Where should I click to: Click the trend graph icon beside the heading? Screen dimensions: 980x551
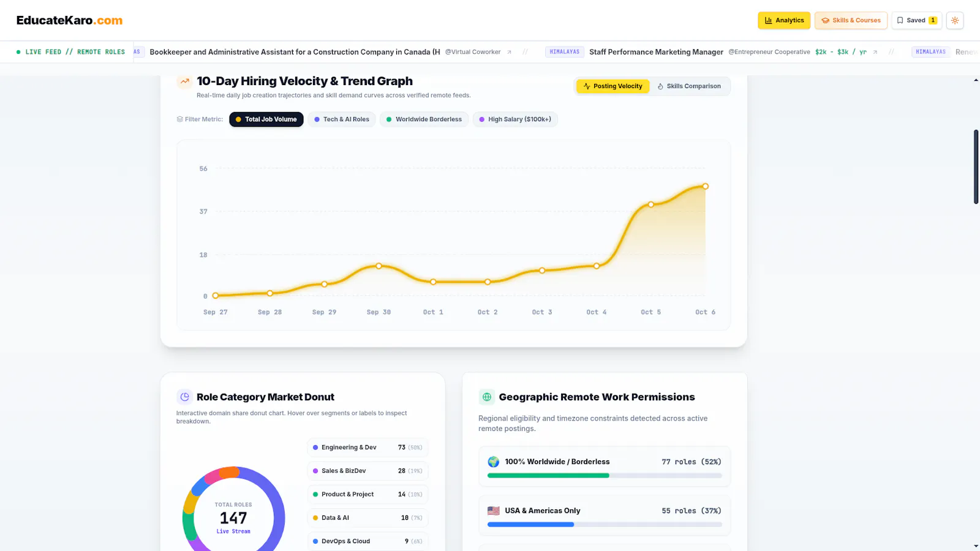(x=184, y=81)
